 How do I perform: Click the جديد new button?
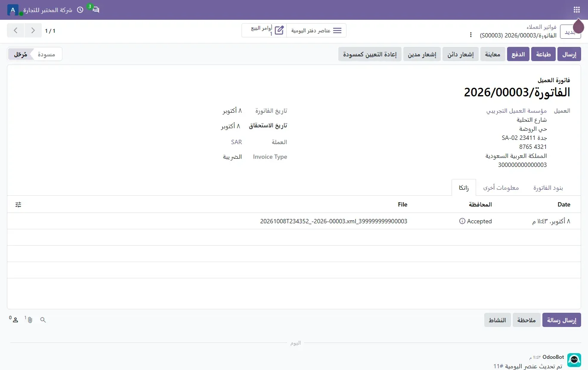(x=570, y=31)
